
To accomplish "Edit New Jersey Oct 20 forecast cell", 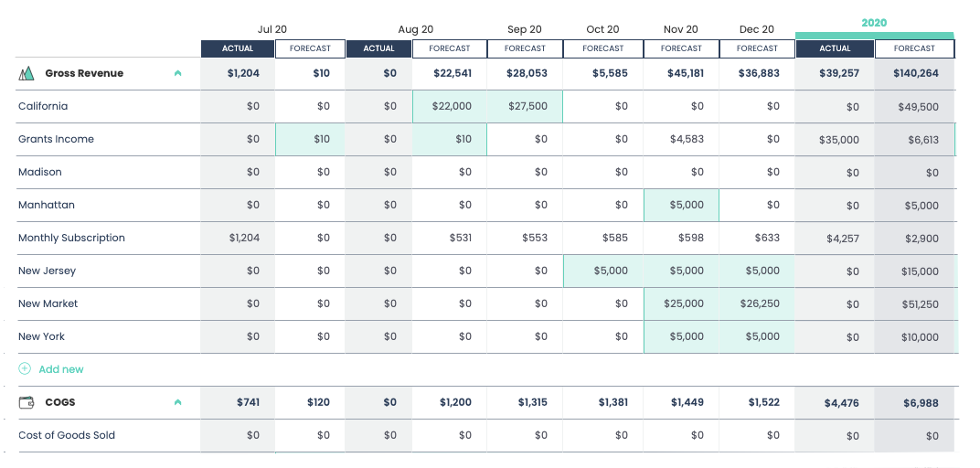I will point(603,271).
